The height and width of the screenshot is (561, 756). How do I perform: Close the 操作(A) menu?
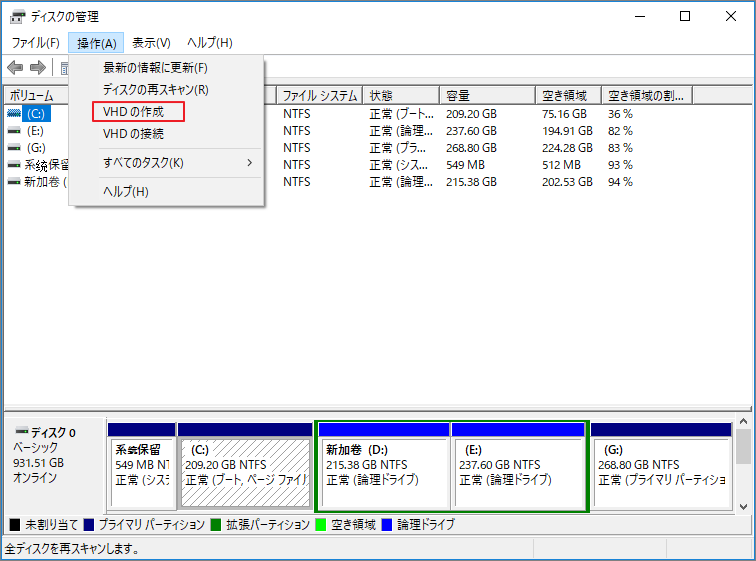[x=96, y=43]
